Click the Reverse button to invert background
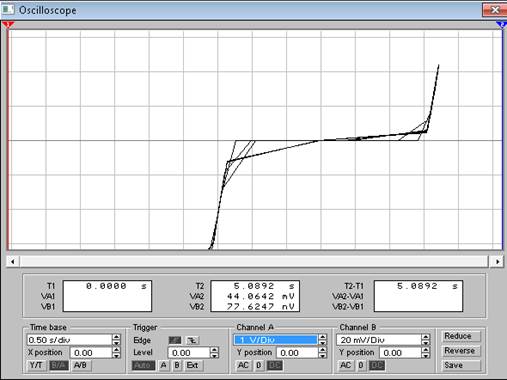The height and width of the screenshot is (380, 507). pos(461,351)
